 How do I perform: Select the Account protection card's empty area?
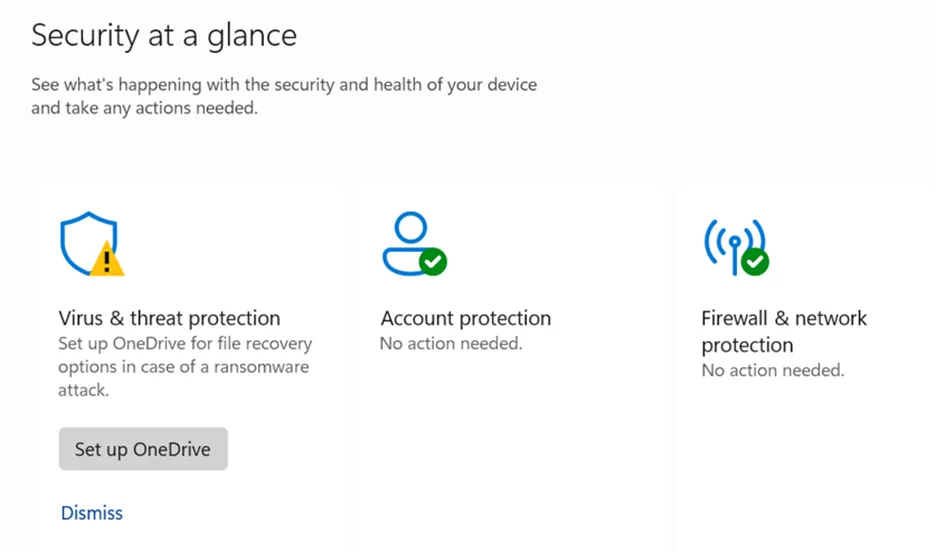coord(505,450)
